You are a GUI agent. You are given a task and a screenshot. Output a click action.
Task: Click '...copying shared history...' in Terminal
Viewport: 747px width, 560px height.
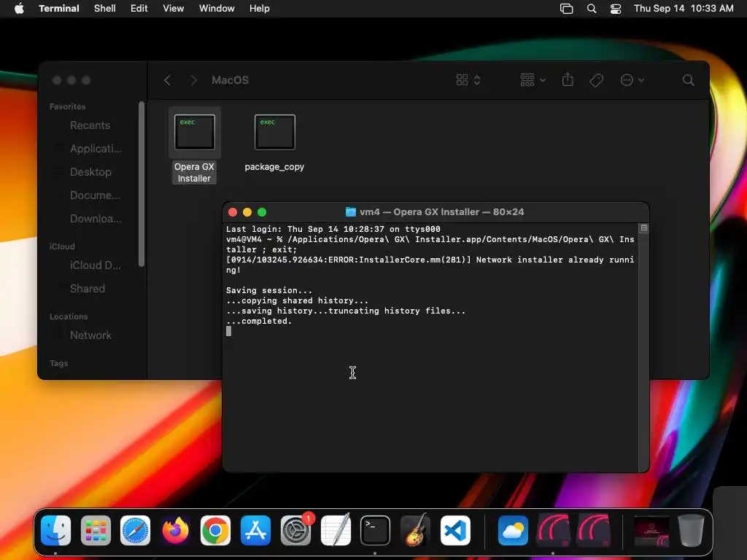pos(298,301)
